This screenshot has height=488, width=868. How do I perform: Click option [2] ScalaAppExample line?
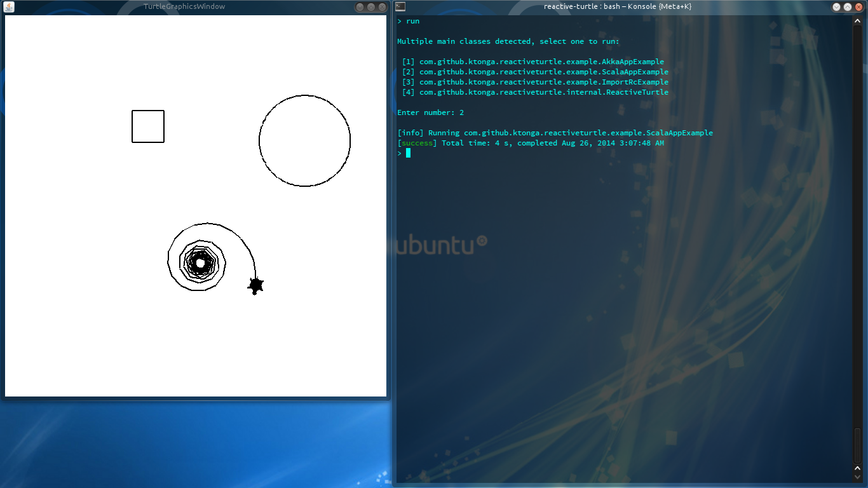535,72
